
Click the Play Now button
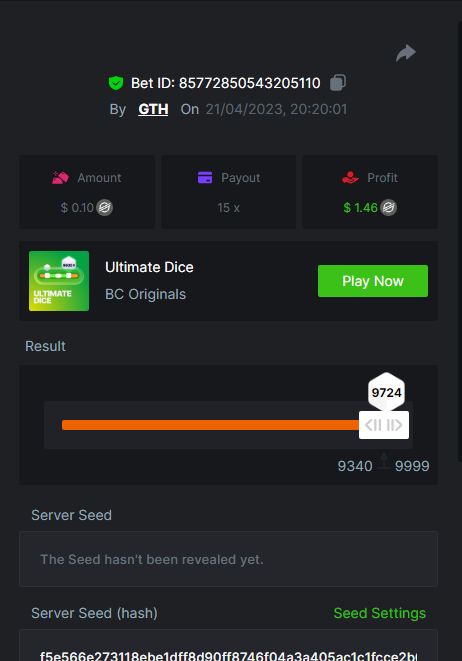(373, 281)
